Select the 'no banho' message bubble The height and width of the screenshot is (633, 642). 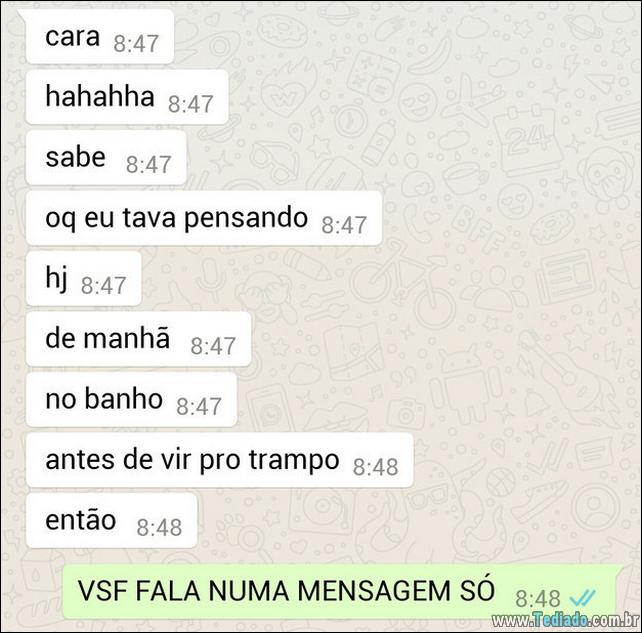(132, 400)
